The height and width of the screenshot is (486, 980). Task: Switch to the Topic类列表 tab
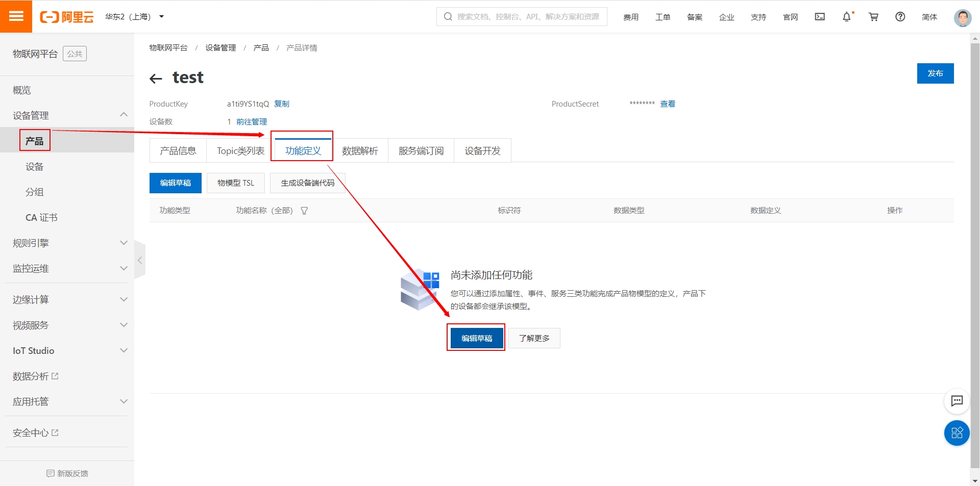(x=241, y=150)
